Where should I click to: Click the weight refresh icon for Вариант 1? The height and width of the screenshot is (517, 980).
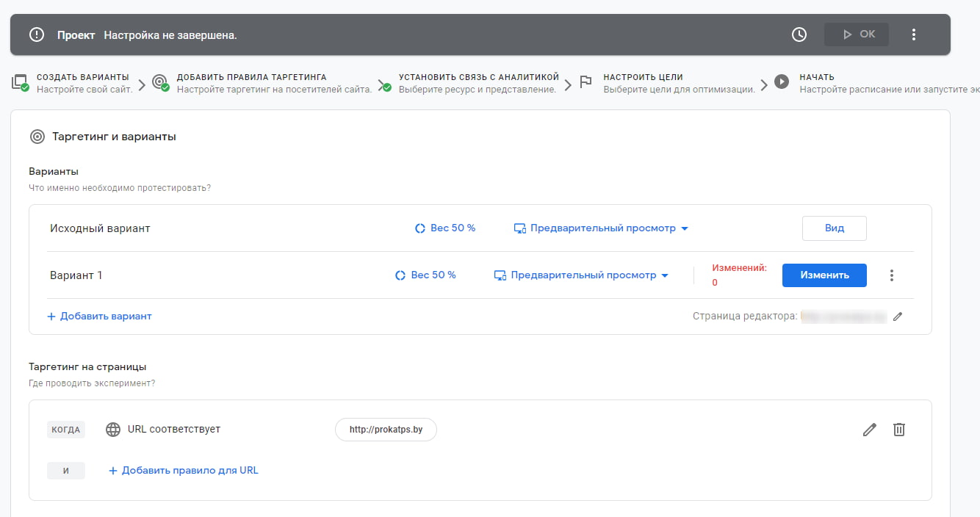point(400,275)
